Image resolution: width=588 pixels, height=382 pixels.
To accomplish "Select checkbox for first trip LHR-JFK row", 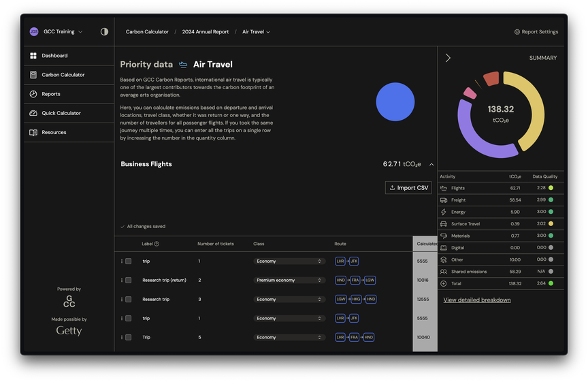I will coord(128,261).
